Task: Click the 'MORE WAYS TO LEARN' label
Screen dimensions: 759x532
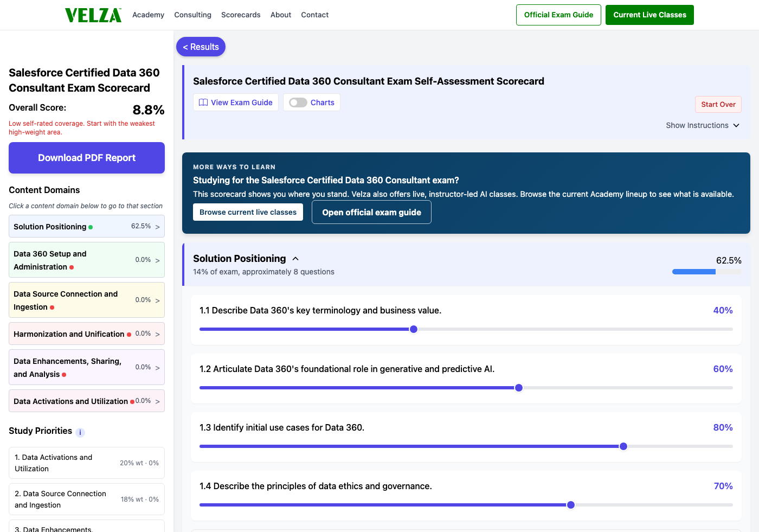Action: coord(234,167)
